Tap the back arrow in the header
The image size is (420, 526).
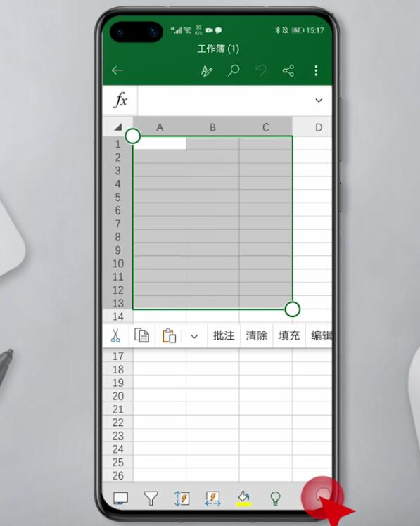pyautogui.click(x=117, y=70)
